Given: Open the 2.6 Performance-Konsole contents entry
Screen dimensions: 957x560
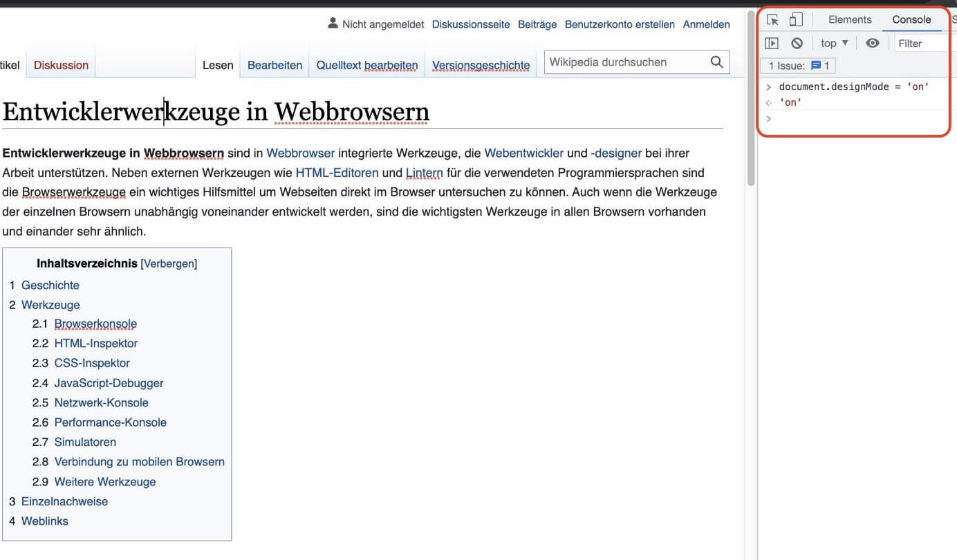Looking at the screenshot, I should click(111, 422).
